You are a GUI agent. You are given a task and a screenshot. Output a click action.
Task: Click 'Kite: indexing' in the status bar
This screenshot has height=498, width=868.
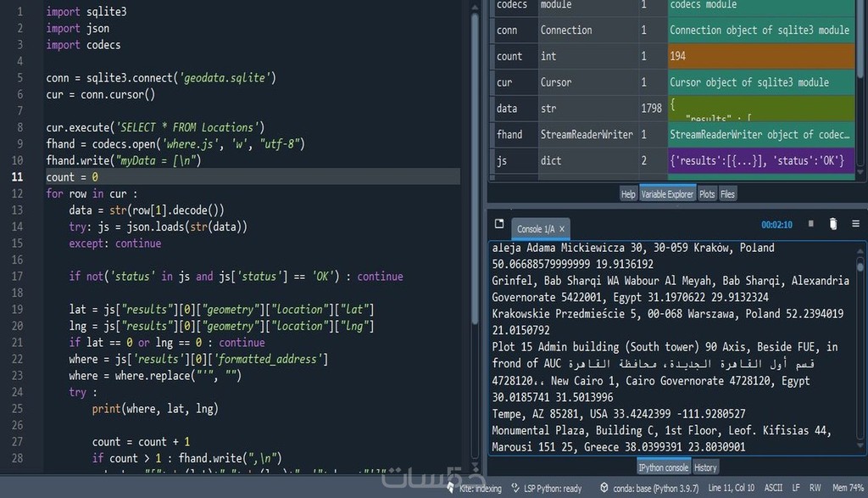(x=480, y=488)
